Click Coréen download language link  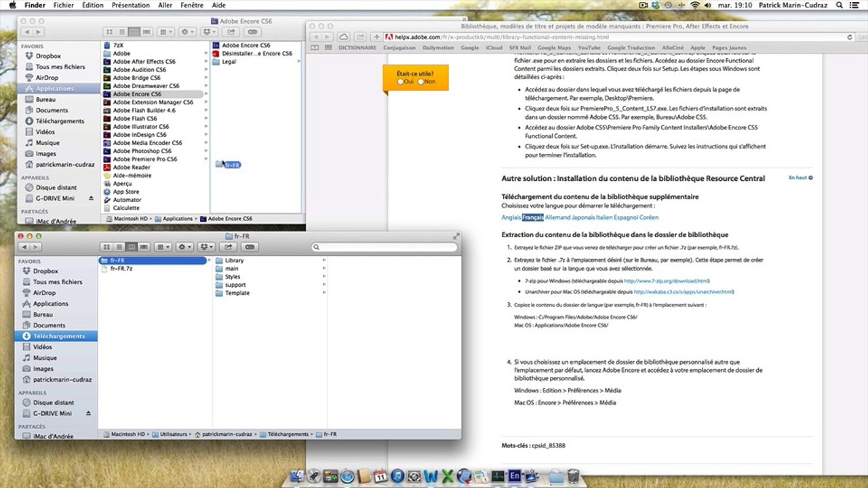tap(649, 218)
